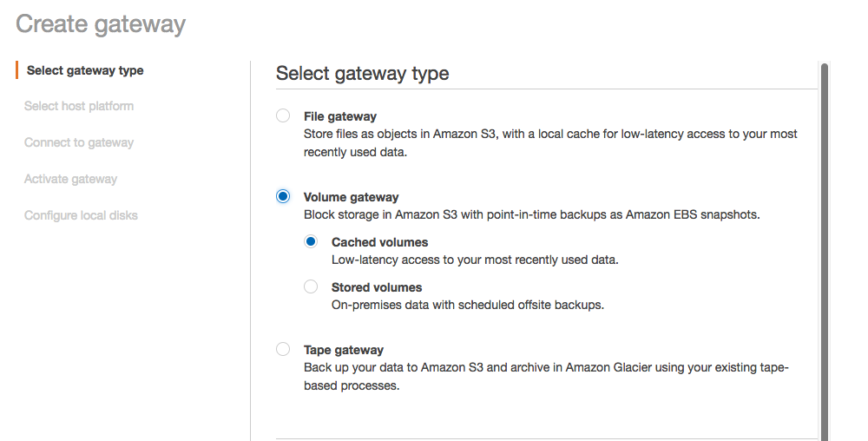Open the Activate gateway step
This screenshot has width=868, height=441.
tap(70, 179)
